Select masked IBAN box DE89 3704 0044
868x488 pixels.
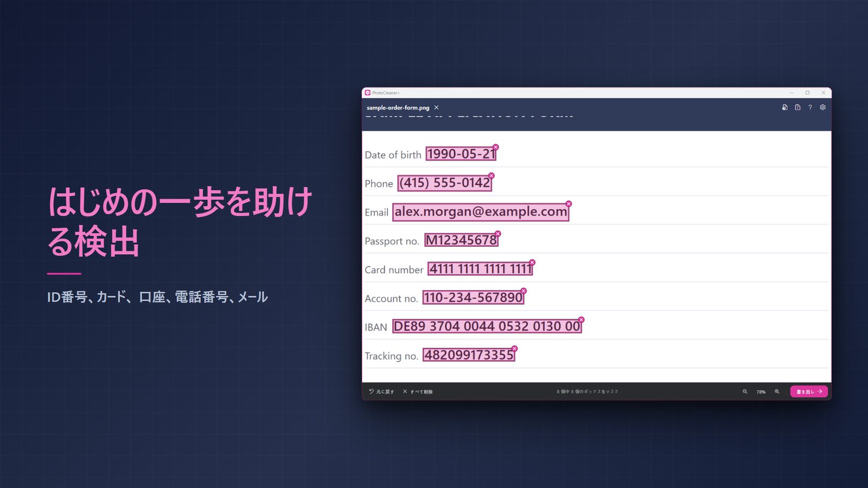[x=487, y=326]
